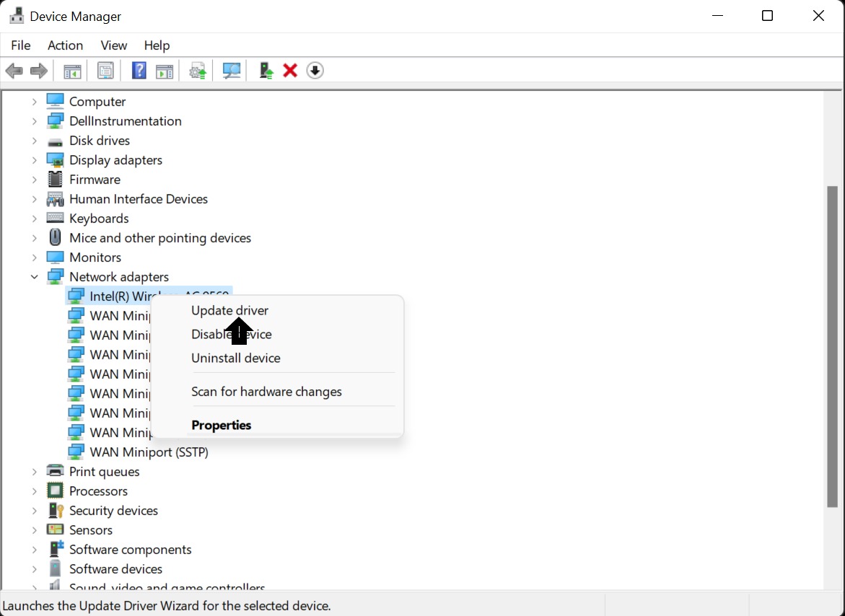Viewport: 845px width, 616px height.
Task: Select Properties in the context menu
Action: coord(221,426)
